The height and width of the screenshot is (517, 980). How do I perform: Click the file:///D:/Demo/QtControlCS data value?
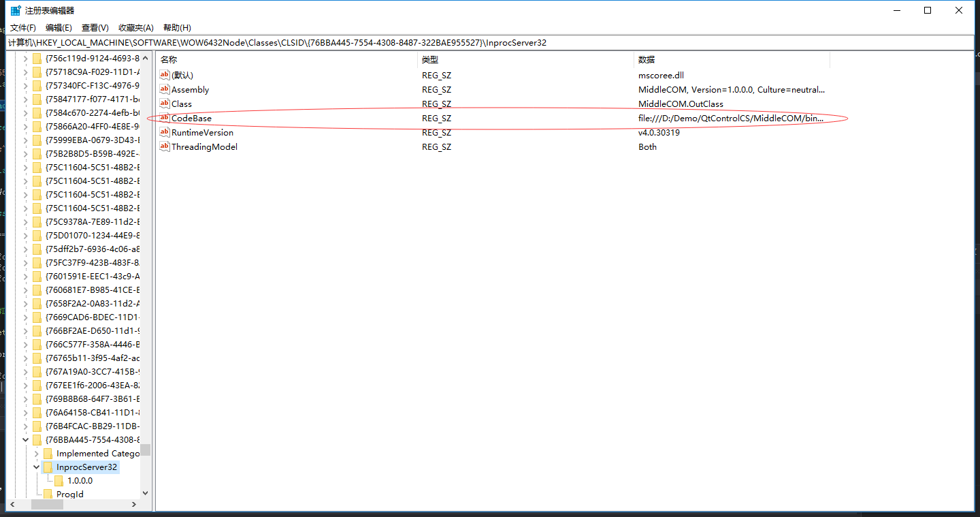[x=731, y=118]
